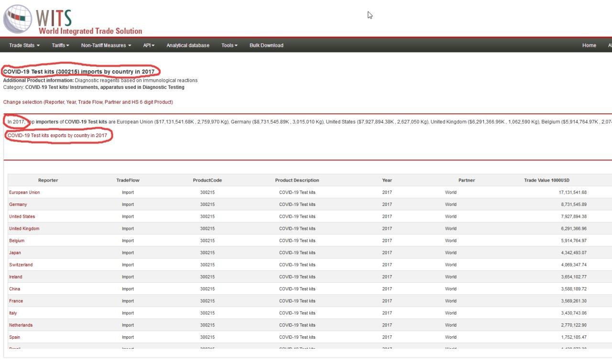Select trade value 4,069,347.74 cell
This screenshot has height=364, width=612.
pyautogui.click(x=574, y=265)
